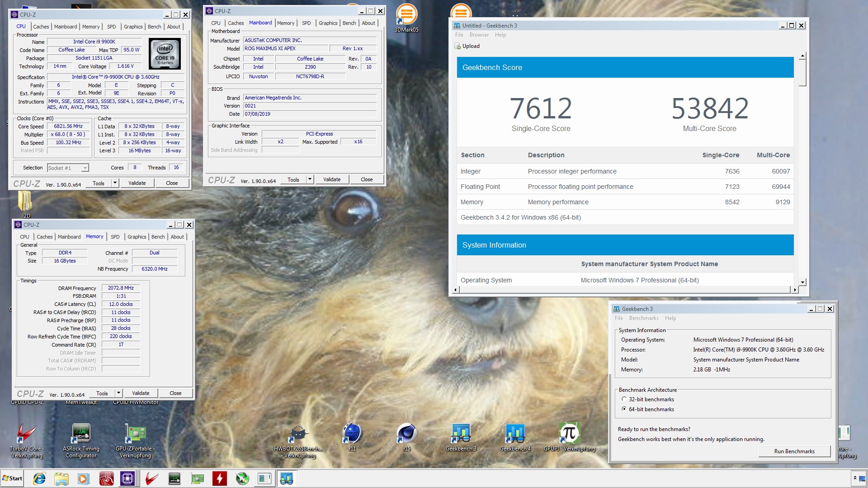Click Tools button in Memory CPU-Z window
The image size is (868, 488).
[102, 393]
